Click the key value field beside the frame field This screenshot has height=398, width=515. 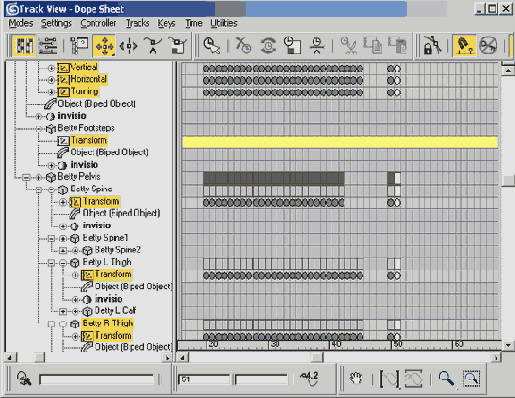(x=261, y=379)
